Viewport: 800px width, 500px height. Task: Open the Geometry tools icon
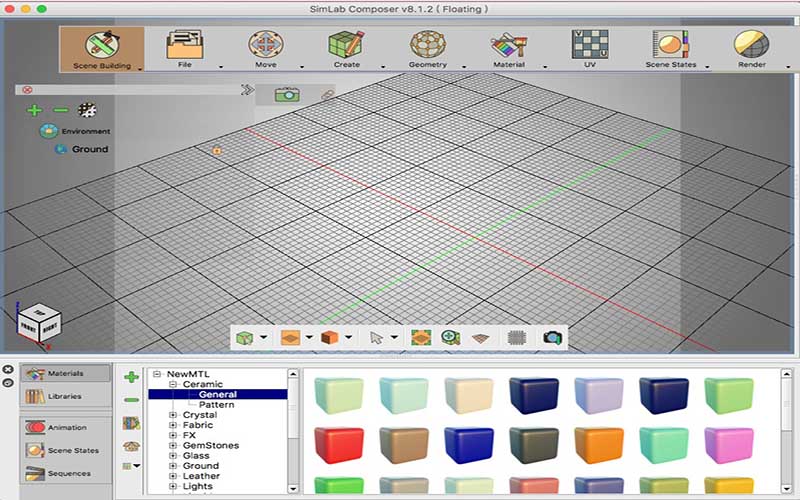[428, 44]
